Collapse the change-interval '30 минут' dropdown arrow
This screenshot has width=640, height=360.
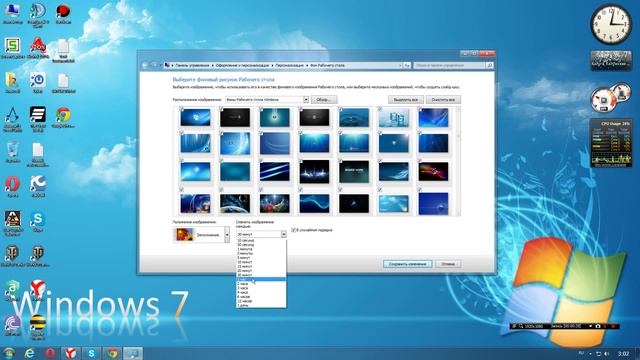click(x=283, y=234)
